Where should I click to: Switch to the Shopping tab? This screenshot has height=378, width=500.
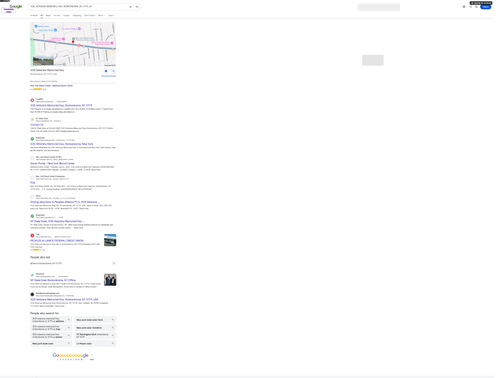[77, 15]
